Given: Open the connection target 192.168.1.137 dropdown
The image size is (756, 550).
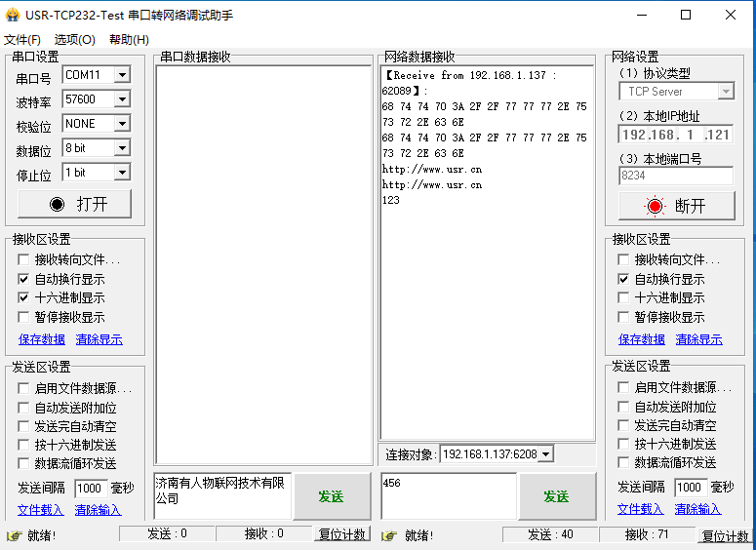Looking at the screenshot, I should [545, 454].
